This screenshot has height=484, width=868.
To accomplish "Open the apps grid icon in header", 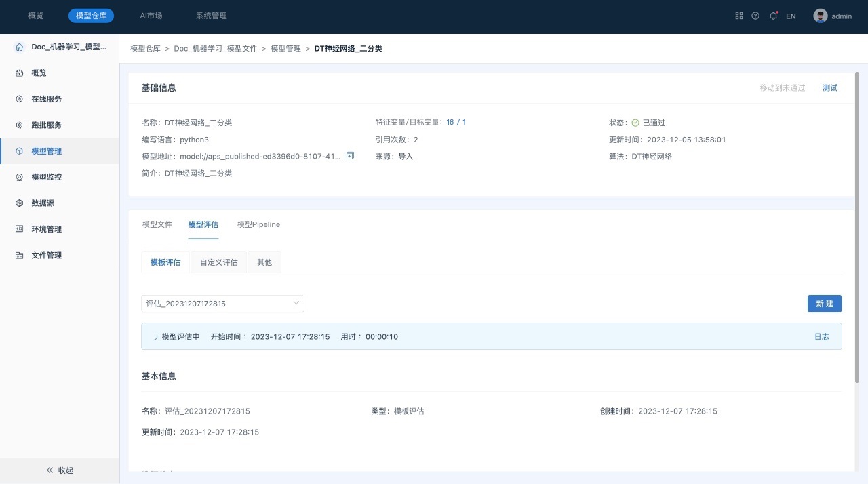I will coord(739,16).
